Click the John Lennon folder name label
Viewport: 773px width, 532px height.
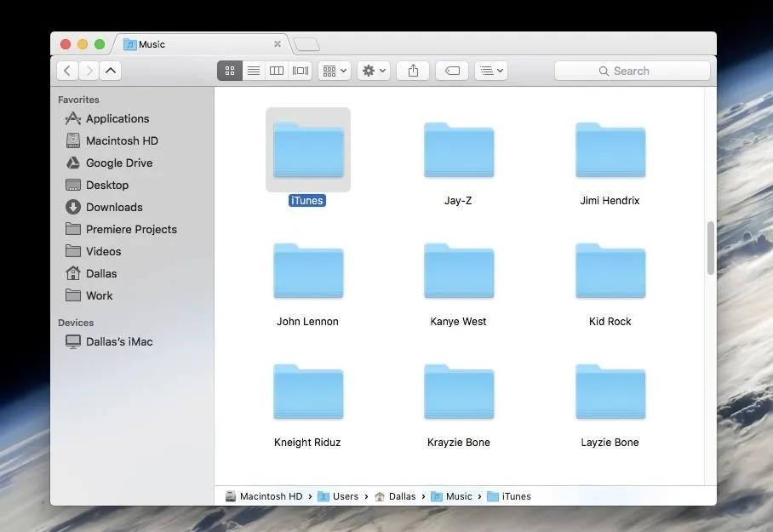coord(307,322)
